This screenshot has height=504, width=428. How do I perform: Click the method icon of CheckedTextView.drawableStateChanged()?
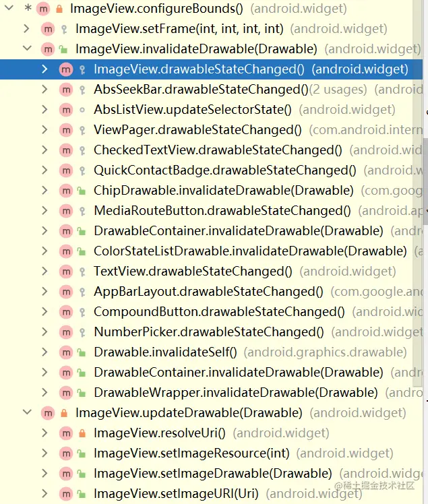tap(66, 150)
